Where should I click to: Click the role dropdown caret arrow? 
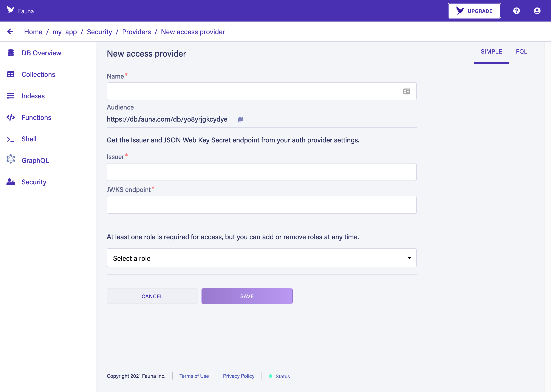tap(409, 258)
